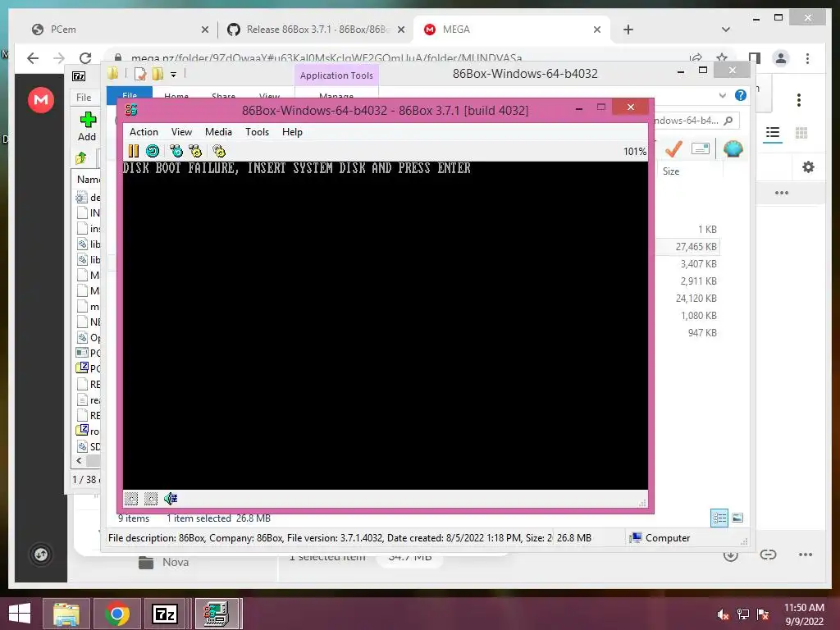This screenshot has width=840, height=630.
Task: Open File menu in 7-Zip window
Action: (x=84, y=98)
